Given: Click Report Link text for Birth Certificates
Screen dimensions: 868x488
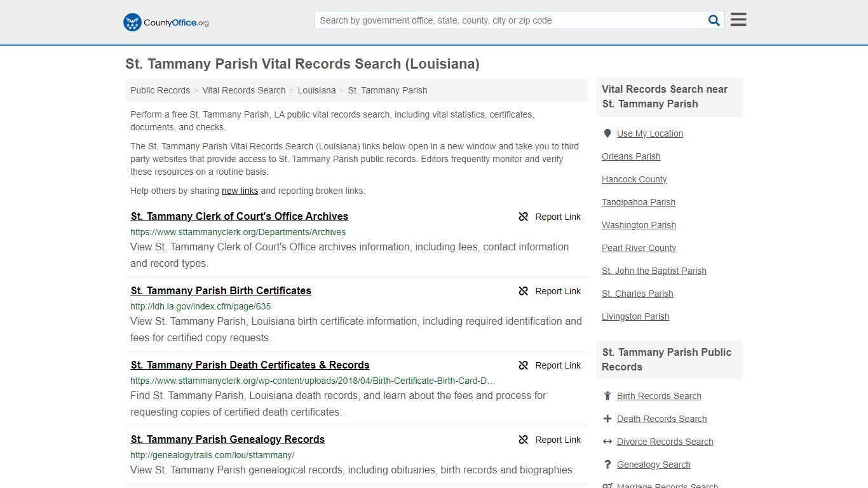Looking at the screenshot, I should click(558, 291).
